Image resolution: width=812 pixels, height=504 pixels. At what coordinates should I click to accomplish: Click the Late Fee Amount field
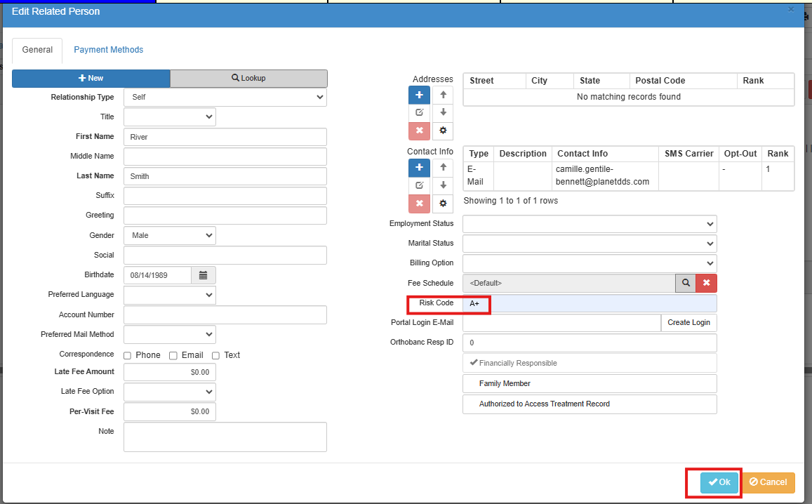pyautogui.click(x=169, y=372)
